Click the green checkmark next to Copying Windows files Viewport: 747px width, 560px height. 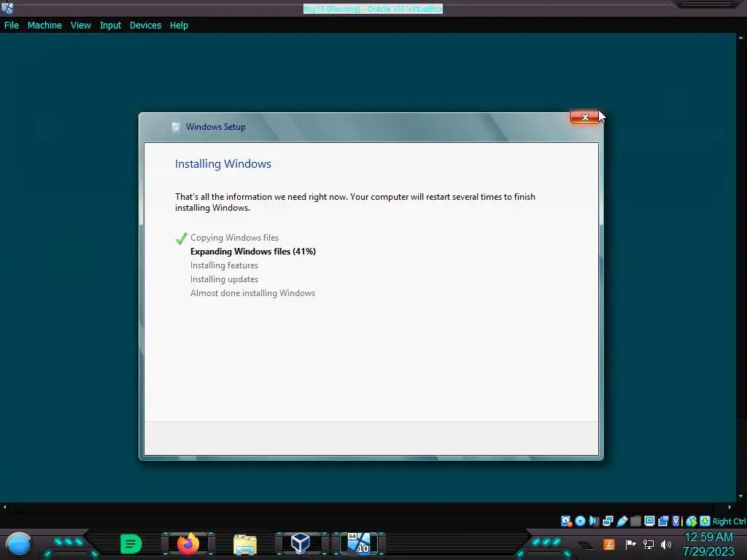181,238
